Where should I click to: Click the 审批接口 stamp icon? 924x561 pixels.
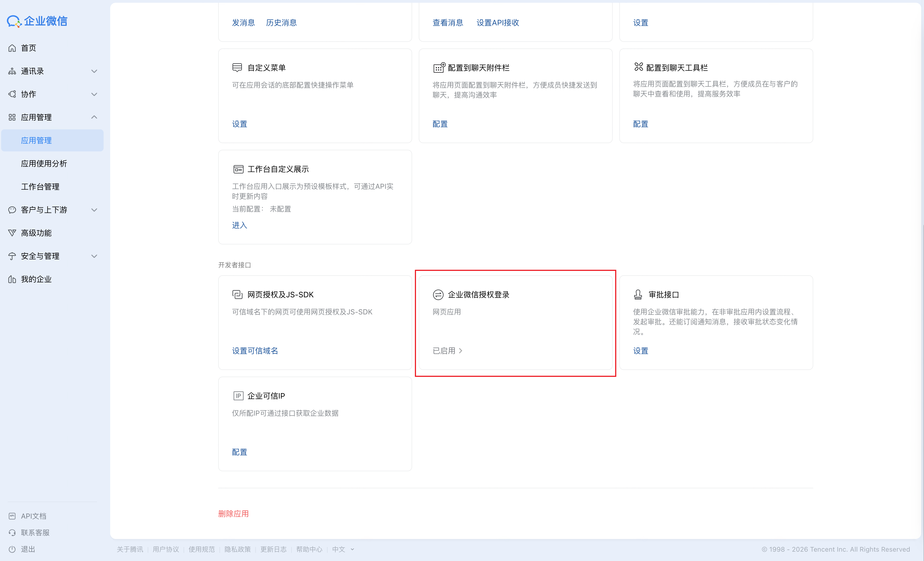click(638, 295)
